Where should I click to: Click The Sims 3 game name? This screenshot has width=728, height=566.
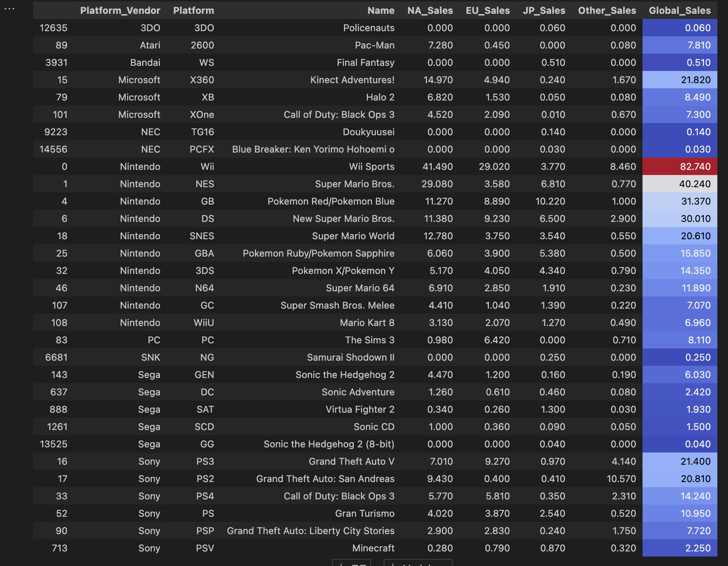(x=370, y=340)
